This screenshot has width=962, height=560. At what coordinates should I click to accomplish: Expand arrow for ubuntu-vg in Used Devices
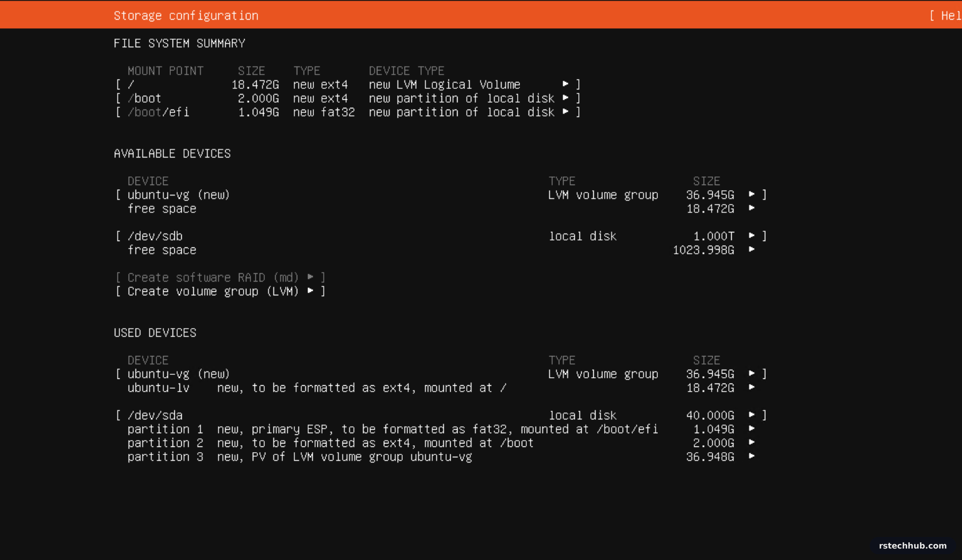[x=751, y=374]
